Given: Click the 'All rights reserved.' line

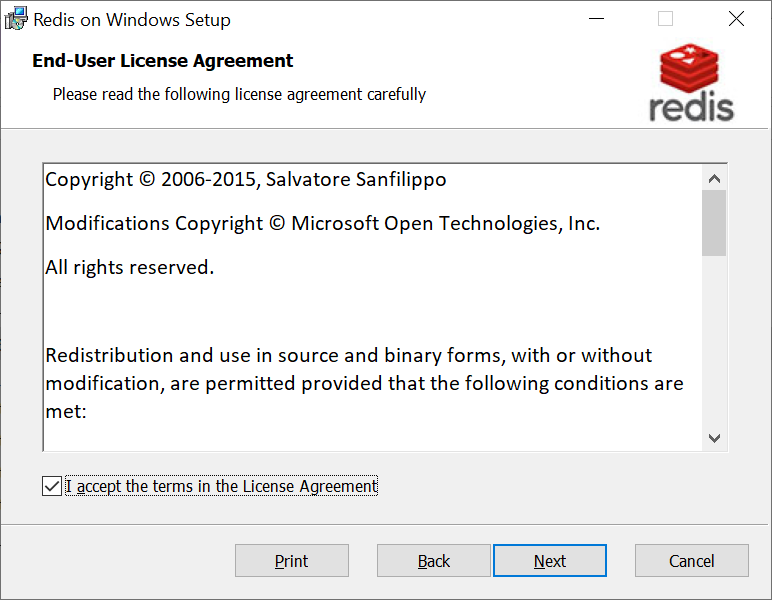Looking at the screenshot, I should 130,267.
